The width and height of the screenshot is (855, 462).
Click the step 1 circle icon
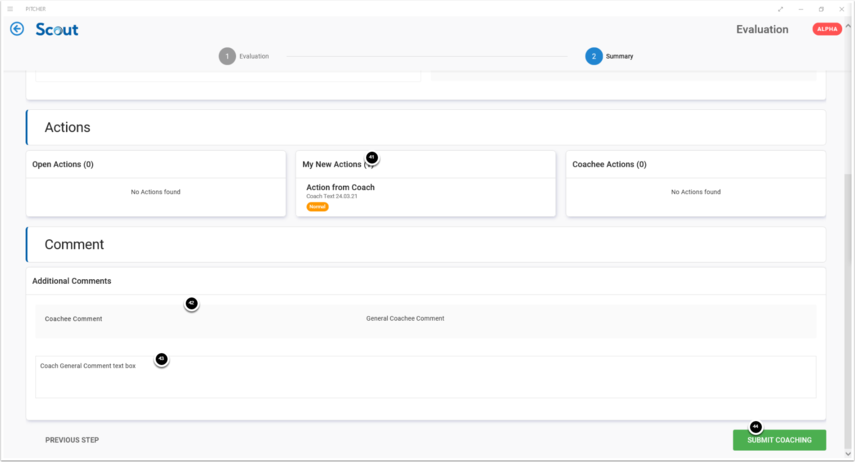point(227,56)
